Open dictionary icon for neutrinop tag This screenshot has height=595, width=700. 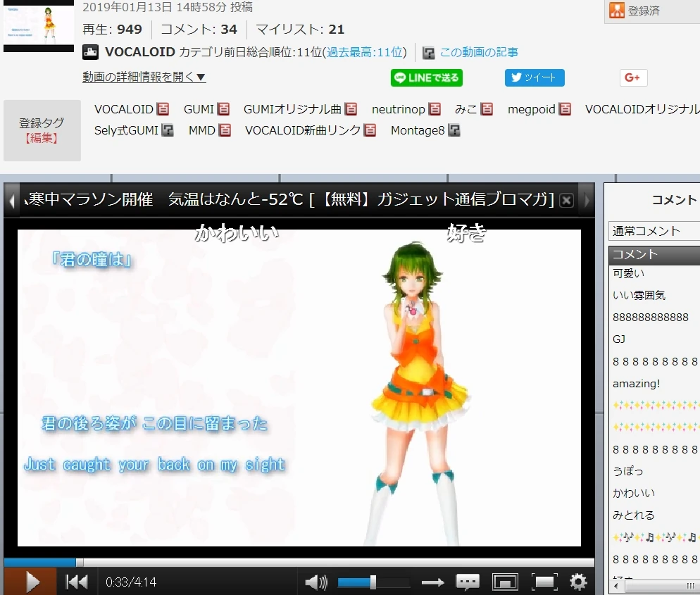tap(435, 109)
